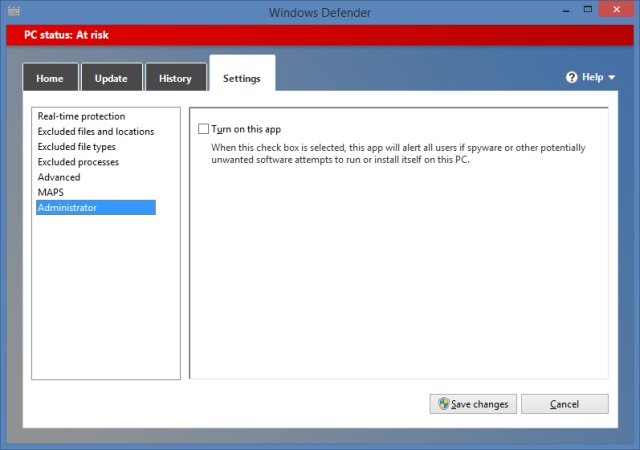The image size is (640, 450).
Task: Click the Windows Defender title bar icon
Action: pyautogui.click(x=13, y=12)
